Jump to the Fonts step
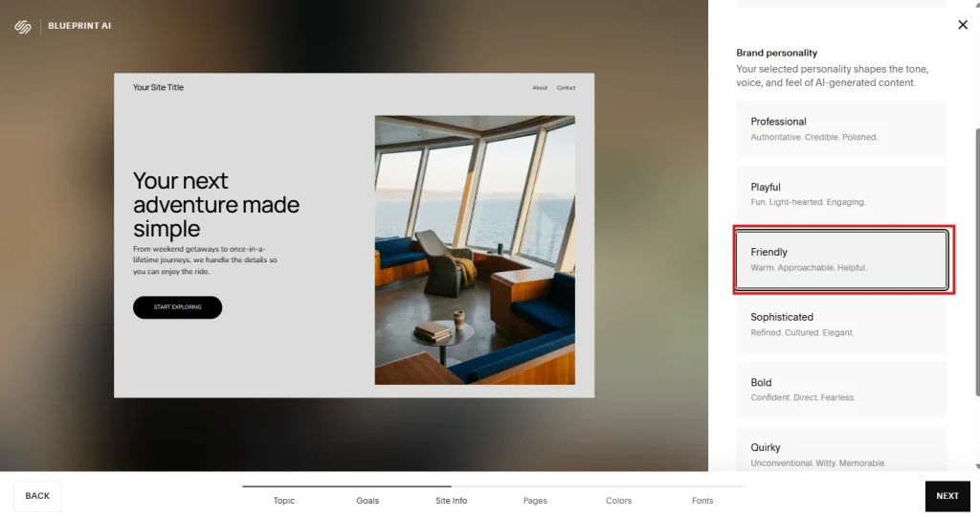This screenshot has height=518, width=980. (x=702, y=501)
